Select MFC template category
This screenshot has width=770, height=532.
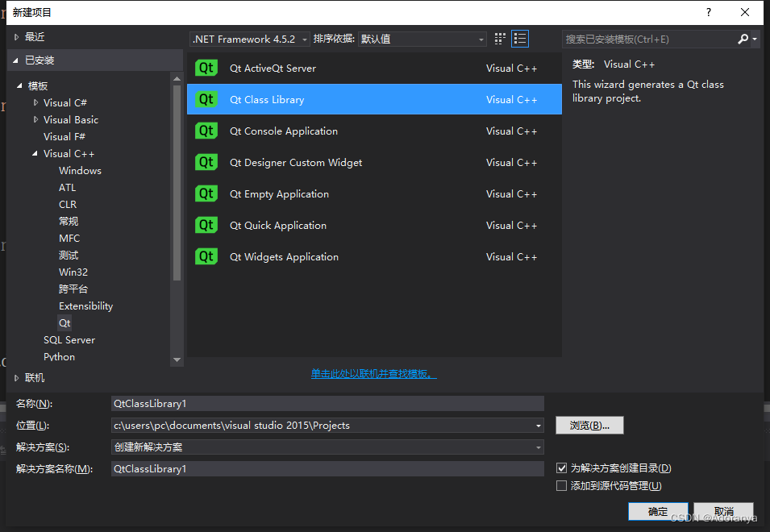click(69, 238)
